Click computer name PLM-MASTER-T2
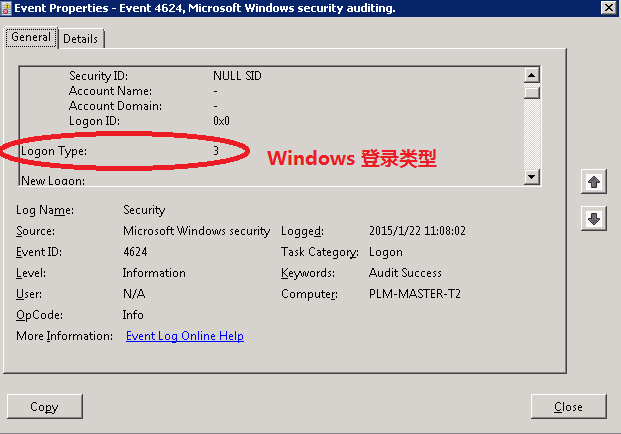The image size is (621, 434). (x=415, y=294)
